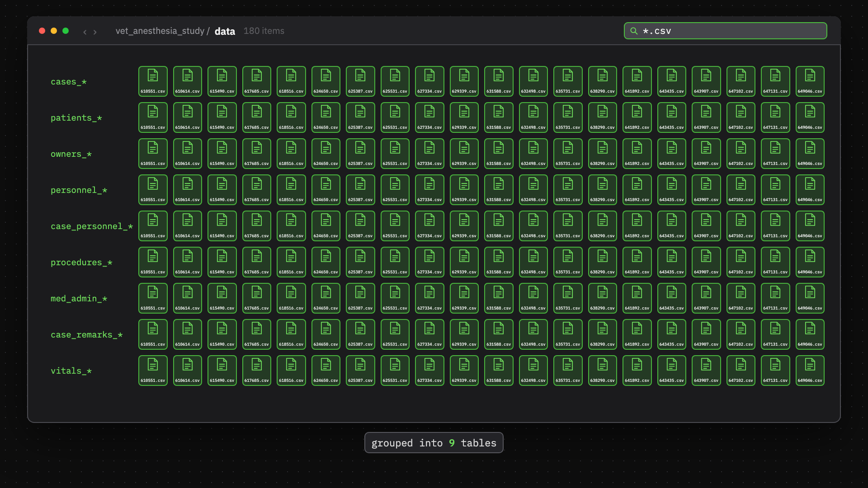Select 638290.csv in the case_personnel_* row
This screenshot has height=488, width=868.
point(603,226)
